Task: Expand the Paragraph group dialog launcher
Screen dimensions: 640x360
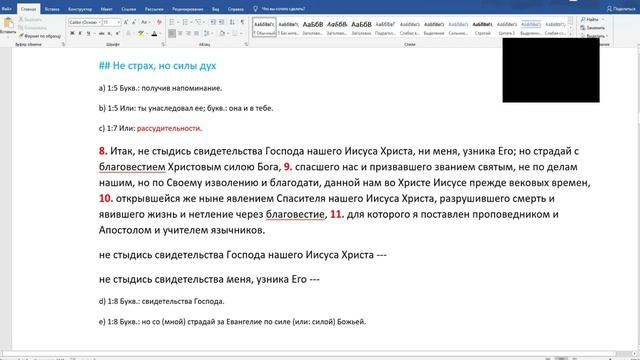Action: coord(246,44)
